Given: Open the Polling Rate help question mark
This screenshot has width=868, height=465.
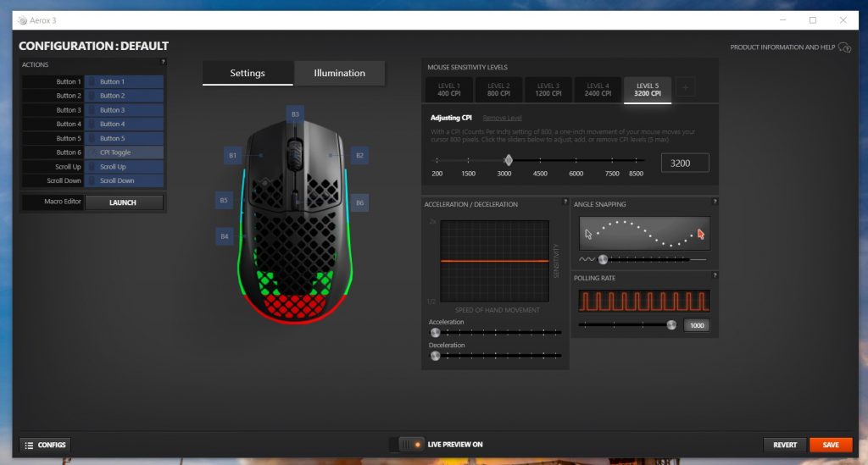Looking at the screenshot, I should (x=715, y=275).
